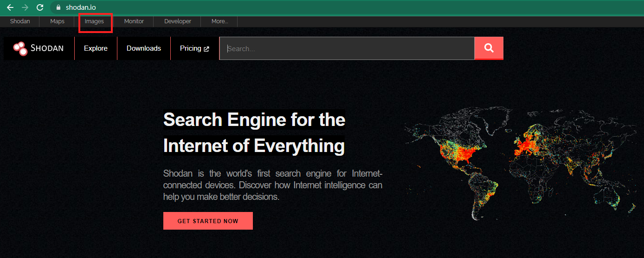Open the Developer tab
The image size is (644, 258).
pos(178,21)
